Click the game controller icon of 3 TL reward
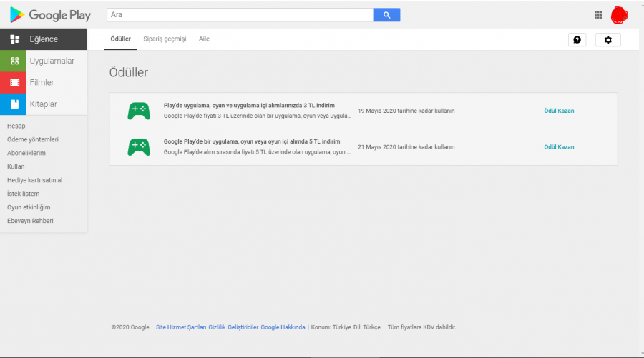 pos(139,111)
